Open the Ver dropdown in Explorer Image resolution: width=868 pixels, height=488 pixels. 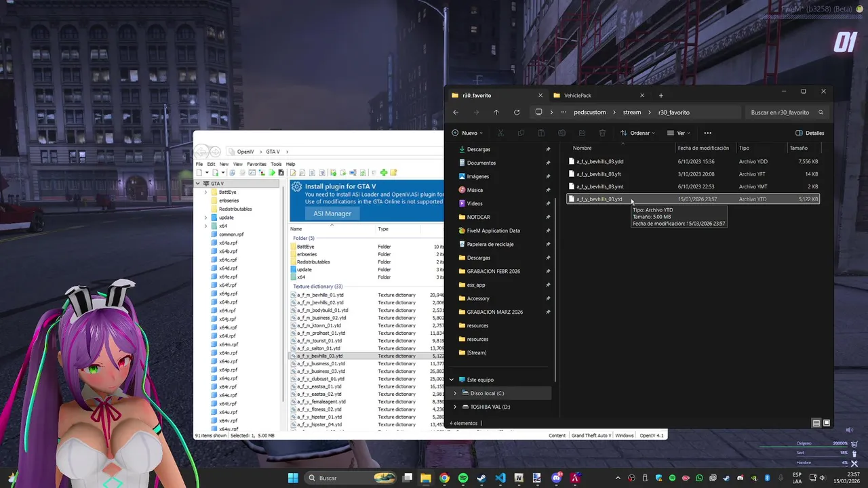(679, 133)
